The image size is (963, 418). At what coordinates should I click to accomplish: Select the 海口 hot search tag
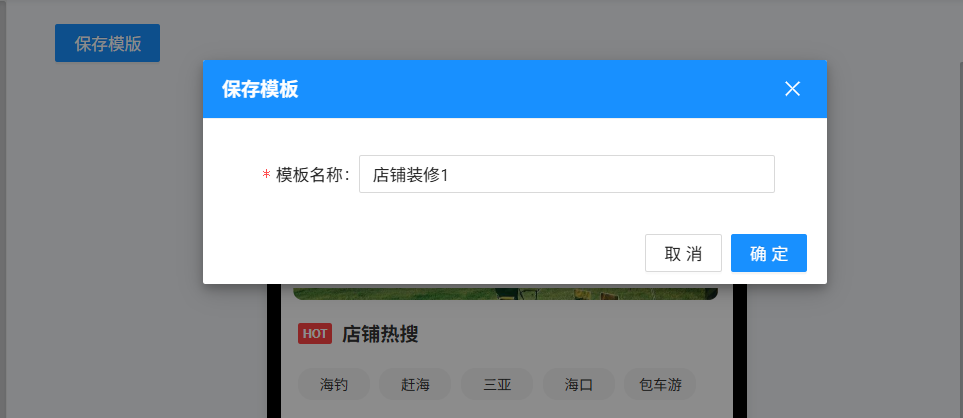tap(579, 385)
